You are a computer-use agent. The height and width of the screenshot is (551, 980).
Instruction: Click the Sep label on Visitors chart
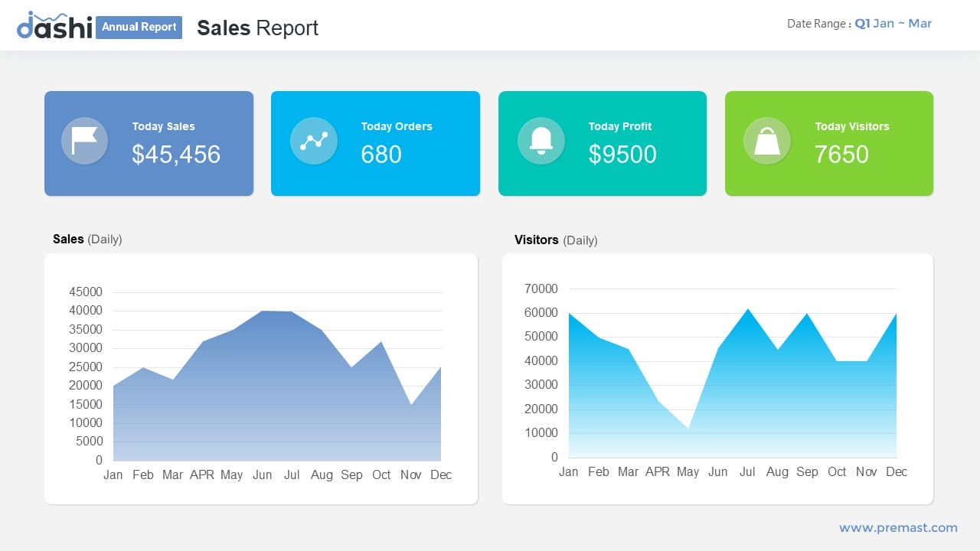click(807, 472)
